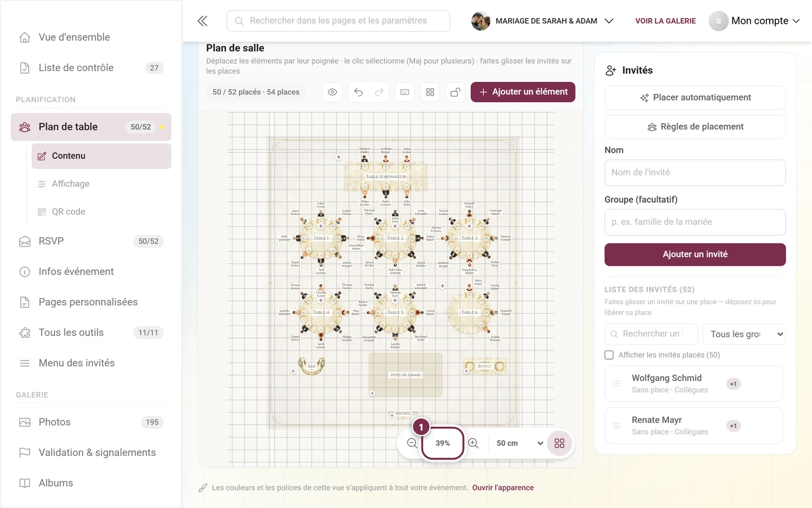This screenshot has height=508, width=812.
Task: Click the 39% zoom level control
Action: pos(443,443)
